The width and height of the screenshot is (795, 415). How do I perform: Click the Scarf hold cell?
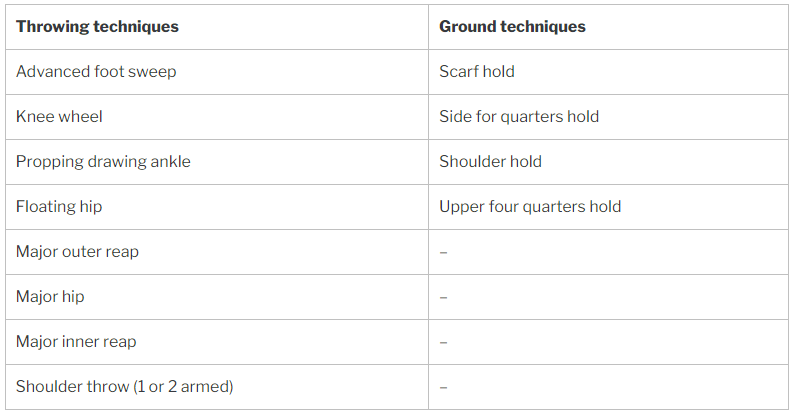point(608,72)
